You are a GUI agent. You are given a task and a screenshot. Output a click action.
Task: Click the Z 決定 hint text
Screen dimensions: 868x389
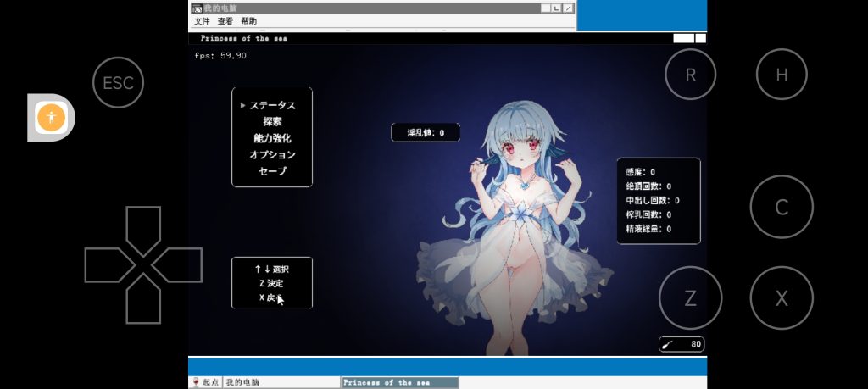click(x=271, y=283)
